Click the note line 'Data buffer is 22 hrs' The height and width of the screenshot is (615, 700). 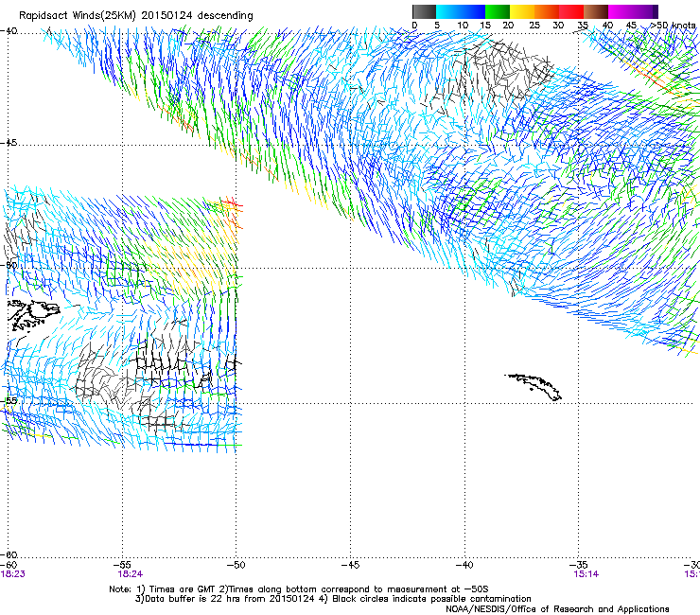point(333,599)
